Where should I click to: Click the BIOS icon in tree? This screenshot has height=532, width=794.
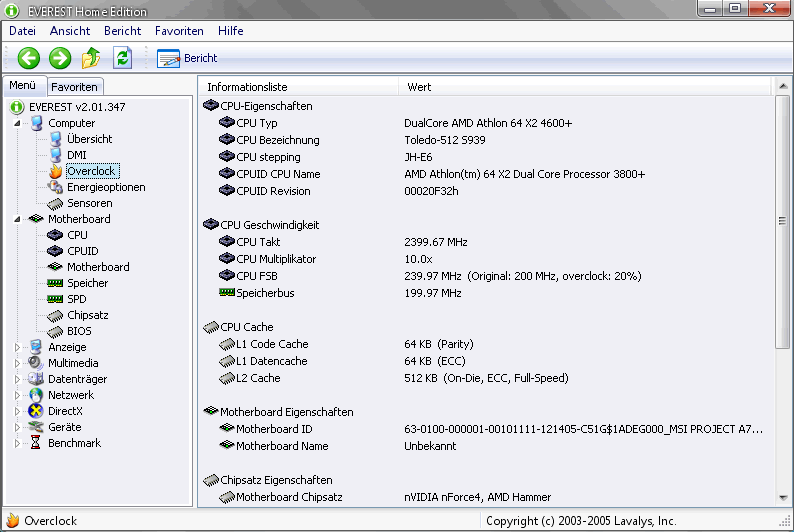(x=55, y=332)
